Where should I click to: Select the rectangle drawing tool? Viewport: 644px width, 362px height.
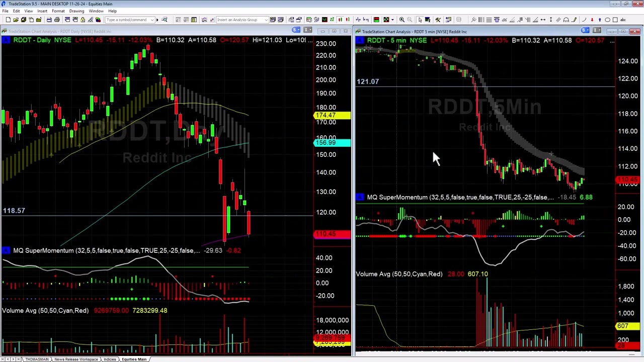coord(615,20)
